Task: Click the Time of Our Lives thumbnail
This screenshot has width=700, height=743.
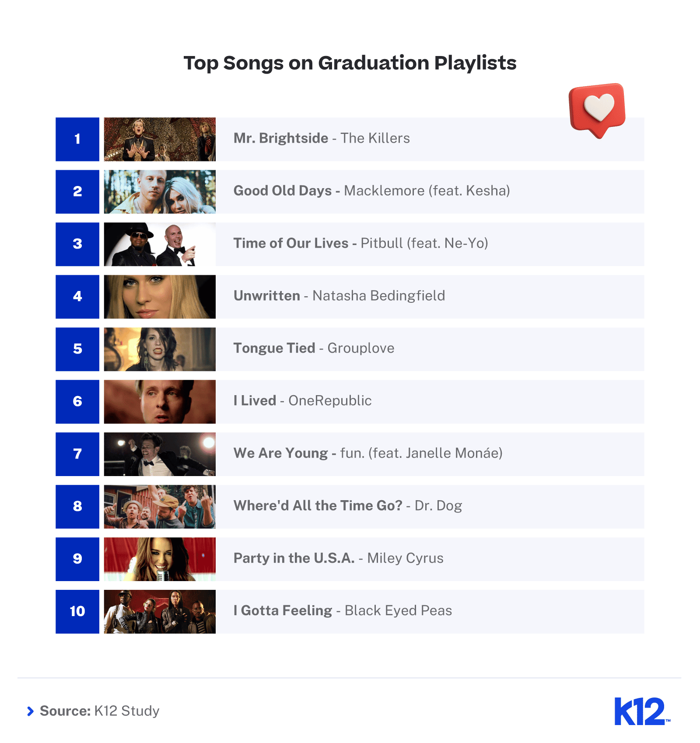Action: coord(160,244)
